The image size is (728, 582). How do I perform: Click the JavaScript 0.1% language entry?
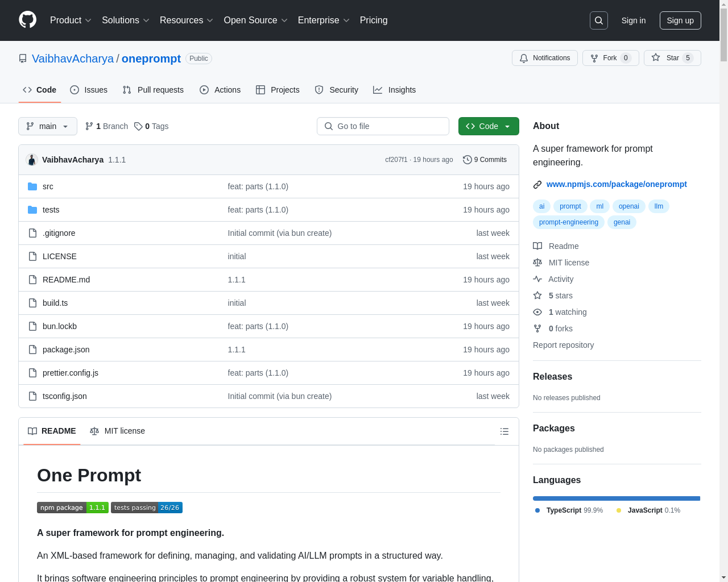point(648,510)
